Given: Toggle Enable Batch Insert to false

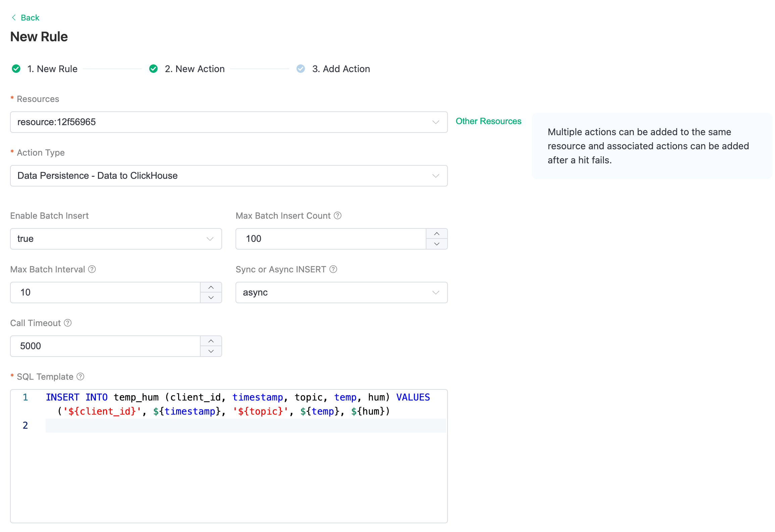Looking at the screenshot, I should 115,238.
